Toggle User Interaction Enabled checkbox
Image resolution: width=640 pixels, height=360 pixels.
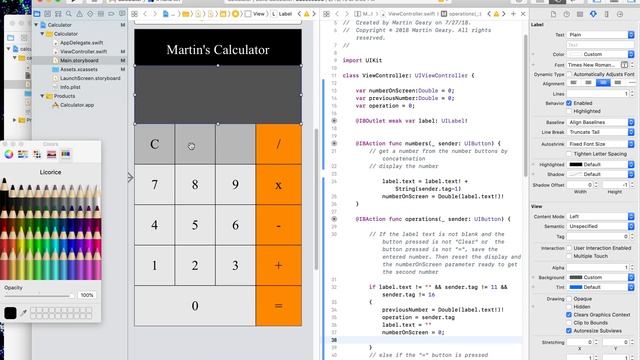click(x=569, y=248)
